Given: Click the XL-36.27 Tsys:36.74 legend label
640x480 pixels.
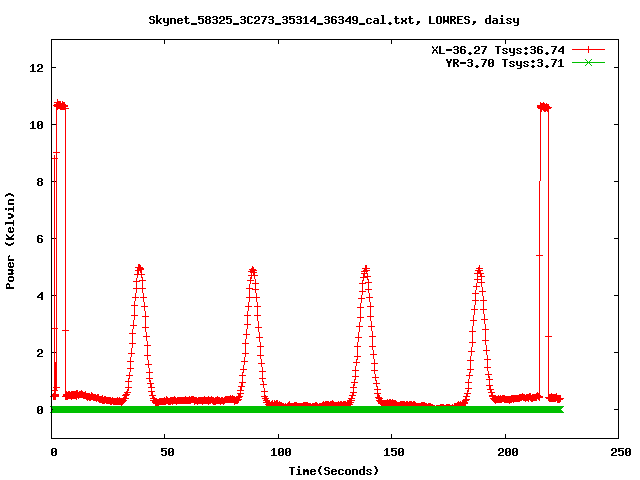Looking at the screenshot, I should tap(498, 50).
